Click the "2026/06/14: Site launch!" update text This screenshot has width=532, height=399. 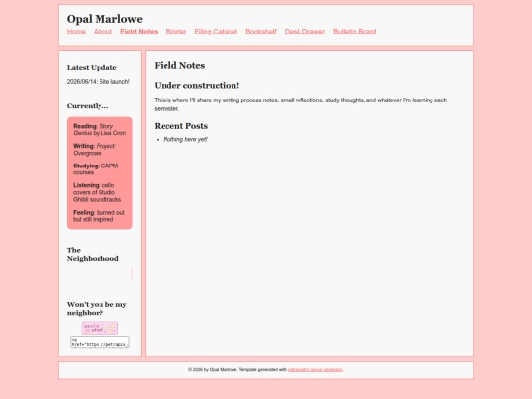(x=99, y=82)
